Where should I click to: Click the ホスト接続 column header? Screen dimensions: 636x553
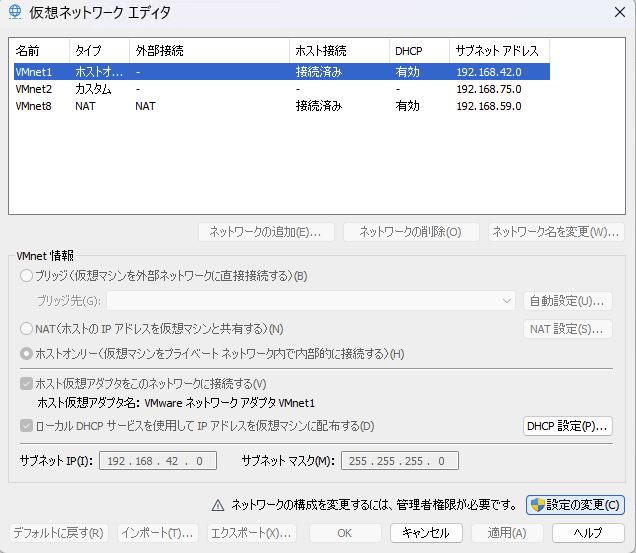pos(339,51)
